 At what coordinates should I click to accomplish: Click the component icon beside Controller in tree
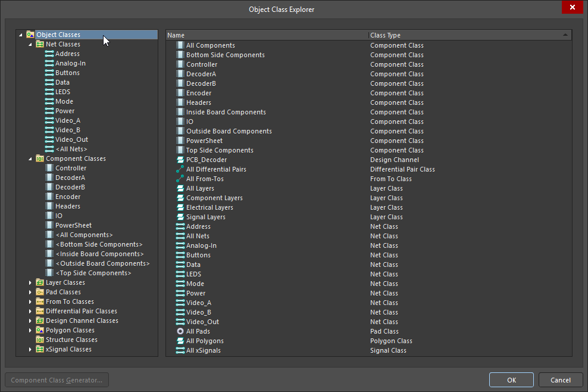coord(49,168)
